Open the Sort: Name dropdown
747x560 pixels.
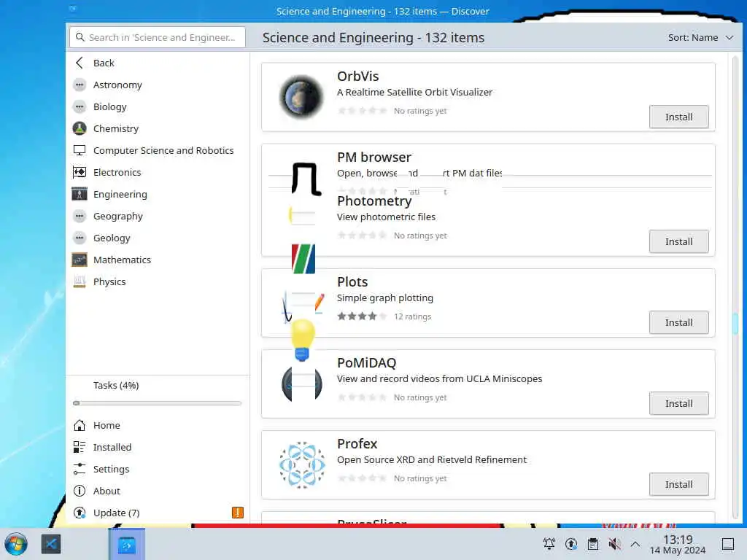700,38
